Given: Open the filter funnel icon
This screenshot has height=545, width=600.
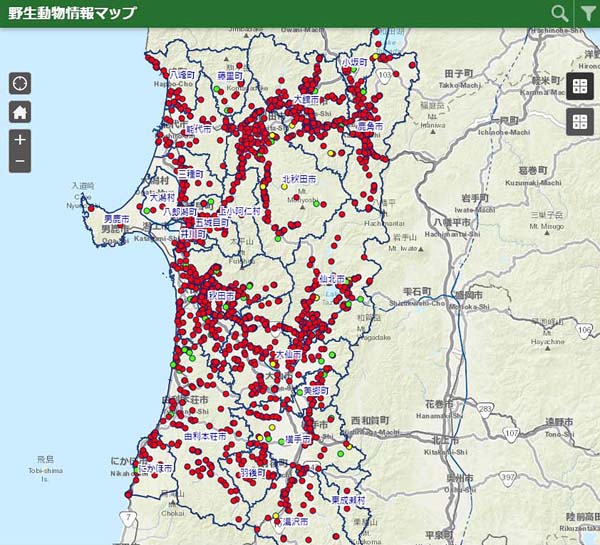Looking at the screenshot, I should 587,13.
